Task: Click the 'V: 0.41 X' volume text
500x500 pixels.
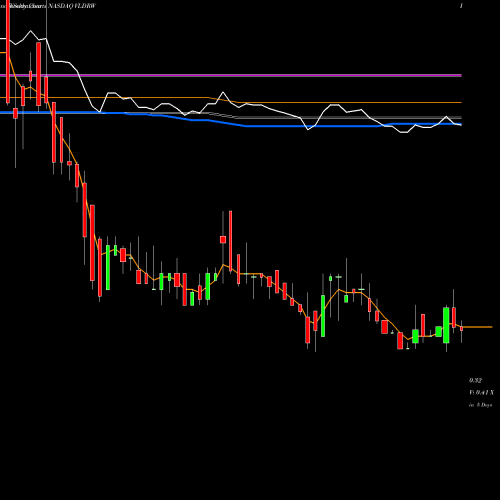Action: [x=481, y=393]
